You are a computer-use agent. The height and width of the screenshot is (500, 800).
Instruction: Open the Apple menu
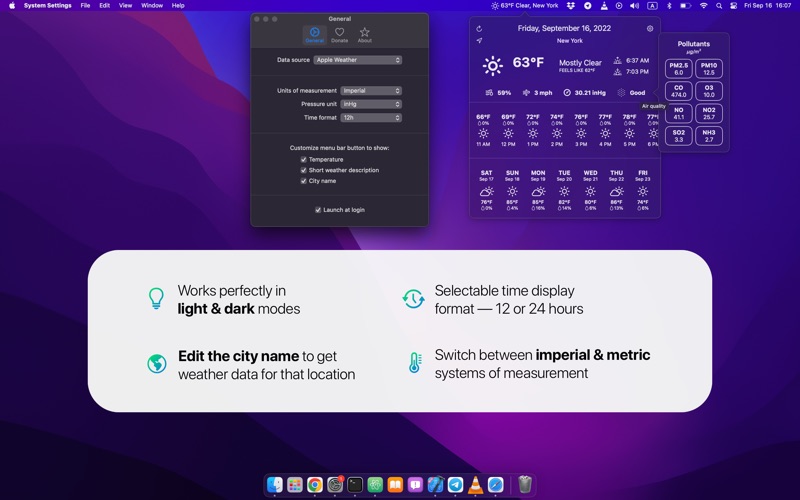pos(12,6)
